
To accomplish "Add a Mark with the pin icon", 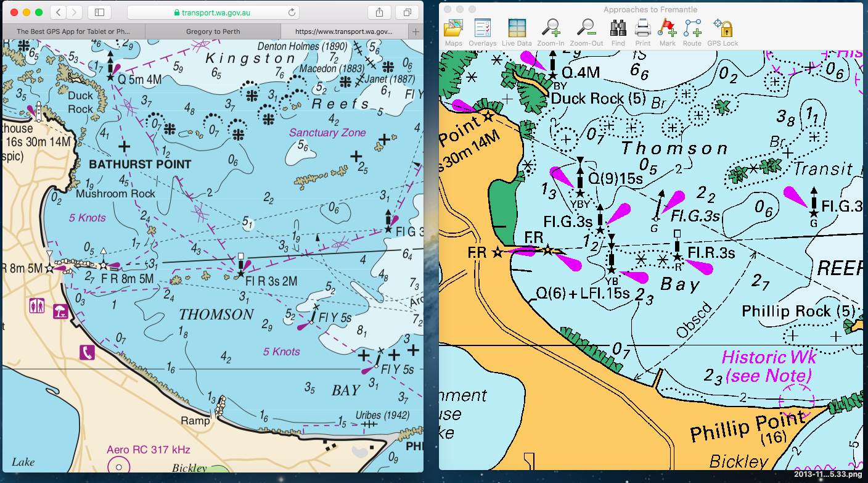I will click(667, 29).
